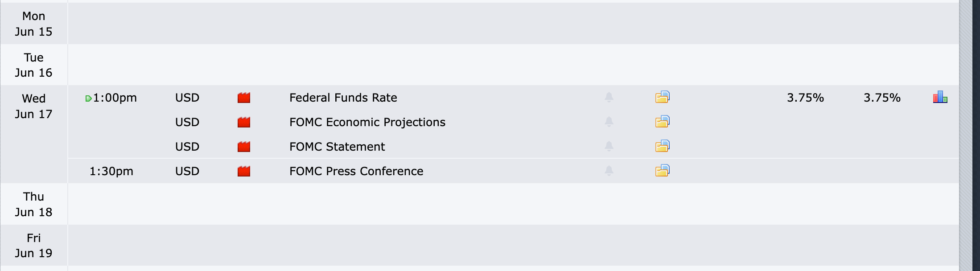Open detail folder for FOMC Statement
The height and width of the screenshot is (271, 980).
663,146
